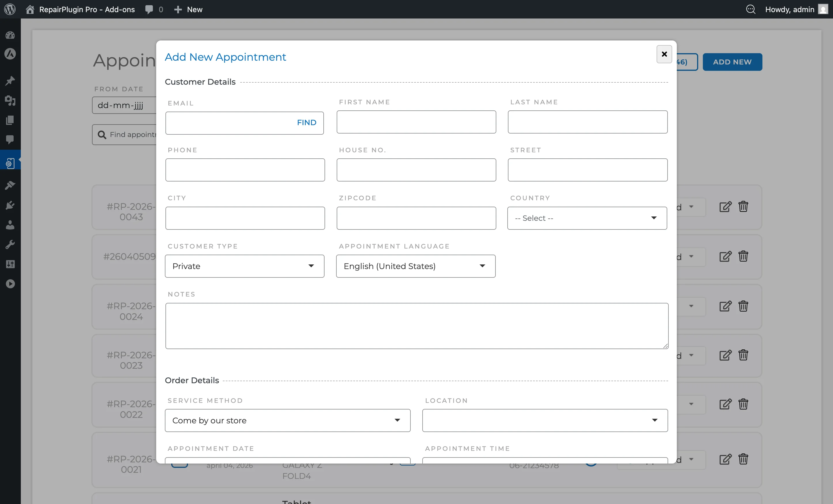Open WordPress Comments from the sidebar
Image resolution: width=833 pixels, height=504 pixels.
10,140
